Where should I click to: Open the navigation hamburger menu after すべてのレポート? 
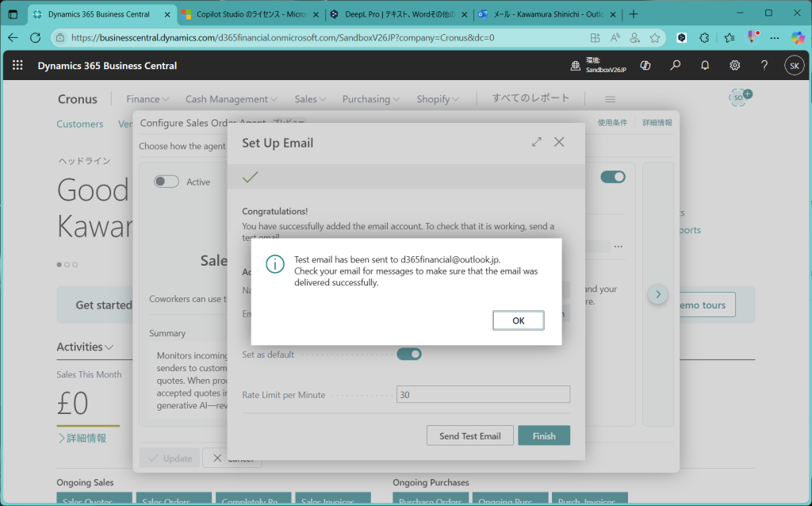(x=610, y=99)
